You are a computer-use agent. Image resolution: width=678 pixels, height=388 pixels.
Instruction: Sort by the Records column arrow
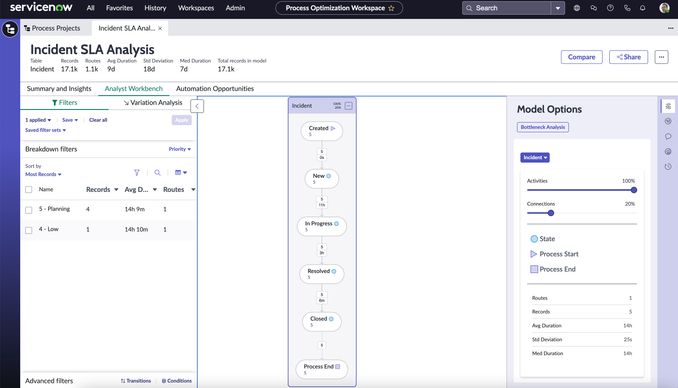(x=116, y=189)
